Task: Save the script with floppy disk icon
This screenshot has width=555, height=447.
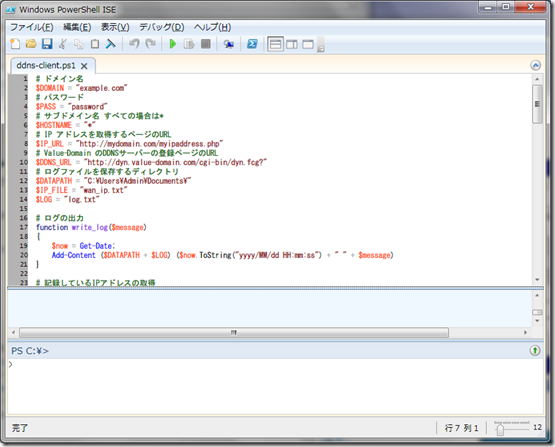Action: point(47,44)
